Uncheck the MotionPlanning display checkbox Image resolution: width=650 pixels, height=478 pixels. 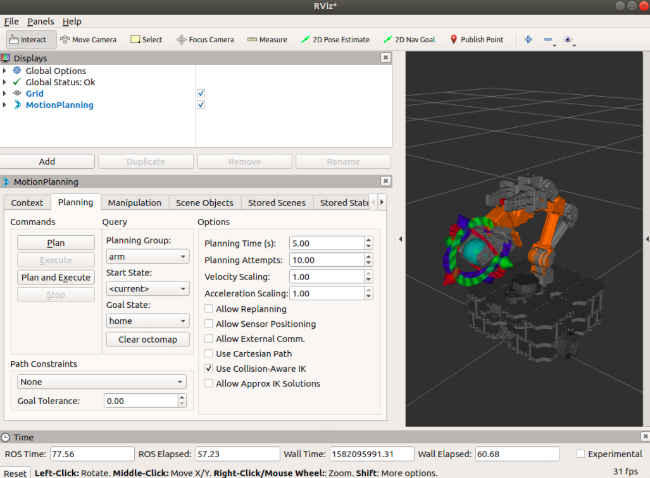coord(201,104)
